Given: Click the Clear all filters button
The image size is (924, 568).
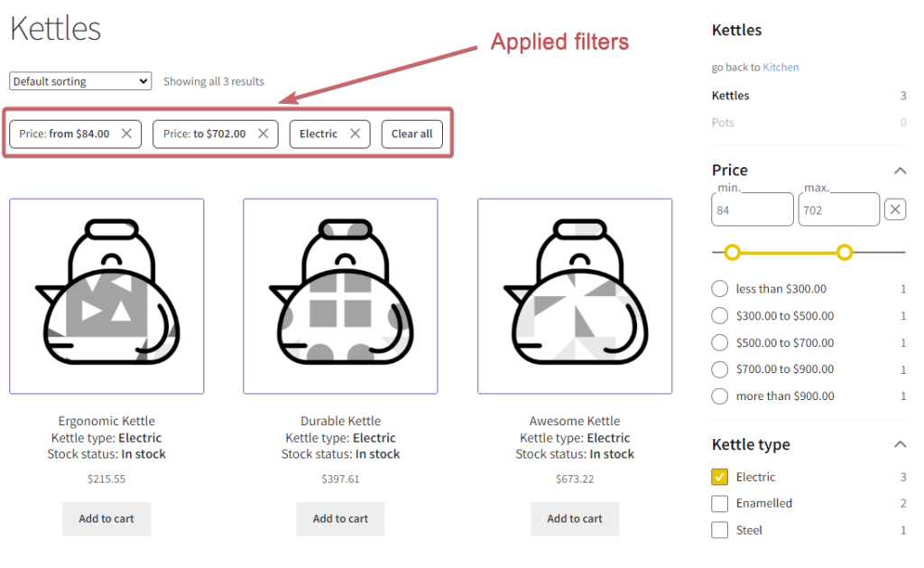Looking at the screenshot, I should coord(411,134).
